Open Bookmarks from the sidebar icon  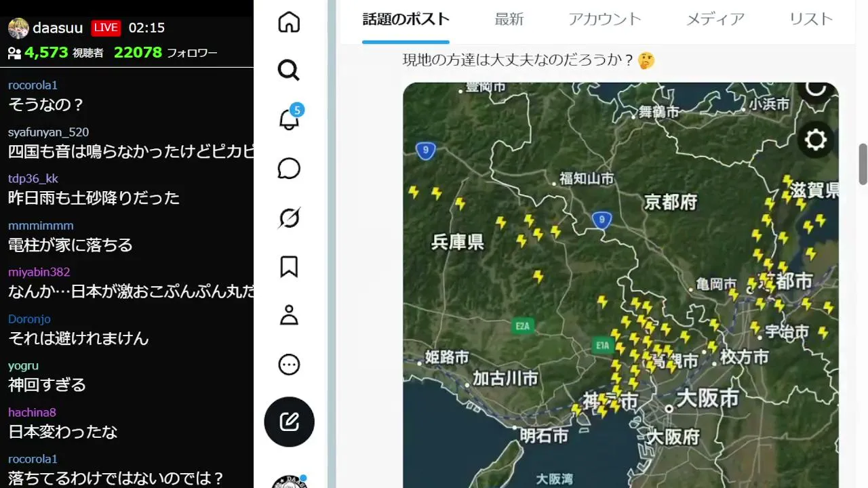tap(289, 267)
